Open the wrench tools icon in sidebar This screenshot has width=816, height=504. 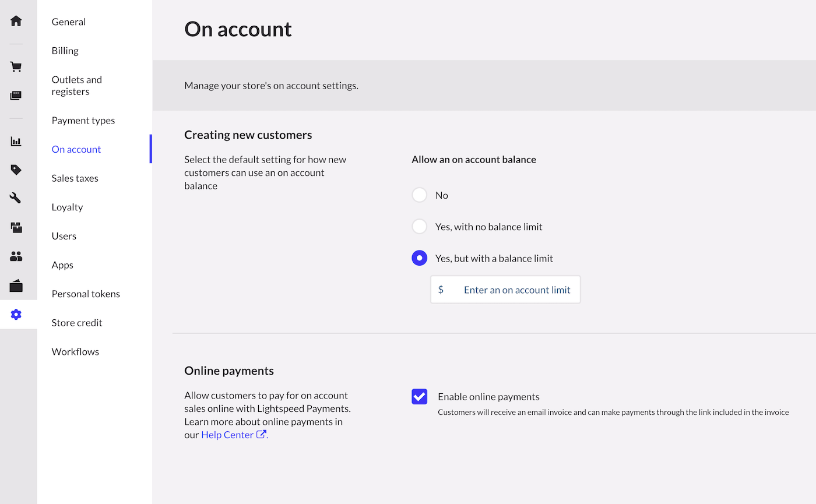click(16, 198)
